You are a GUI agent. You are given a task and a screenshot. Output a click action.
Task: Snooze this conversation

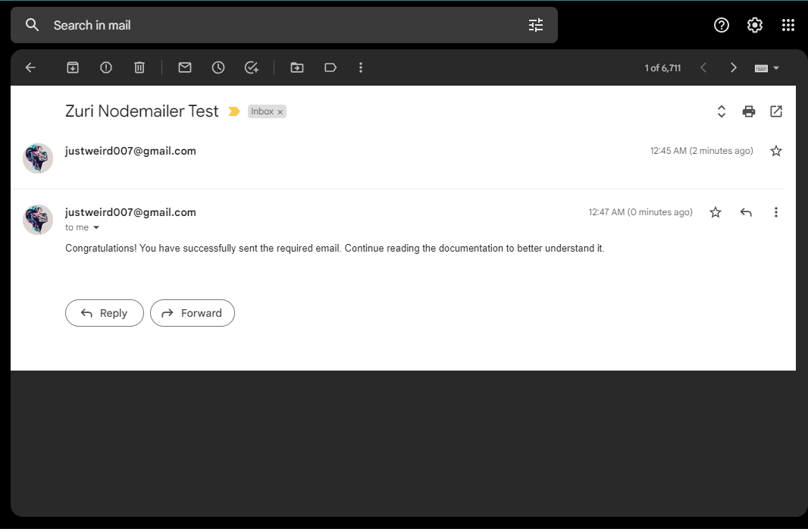pos(218,67)
